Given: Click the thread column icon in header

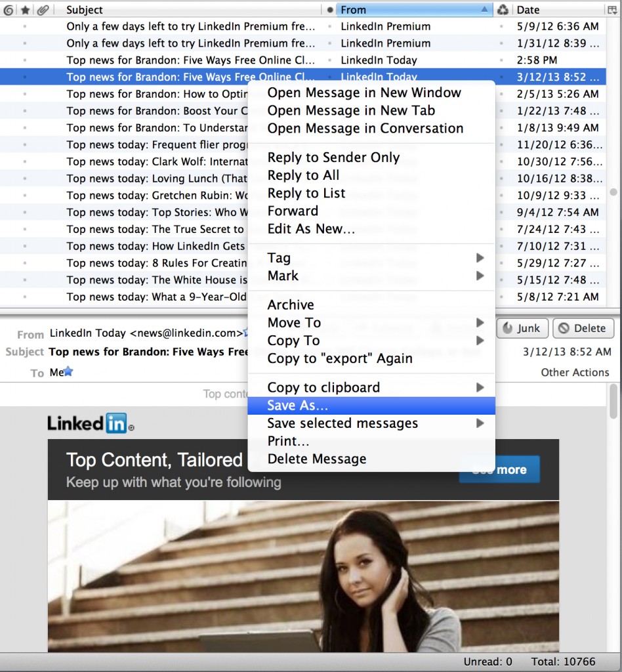Looking at the screenshot, I should click(x=8, y=9).
